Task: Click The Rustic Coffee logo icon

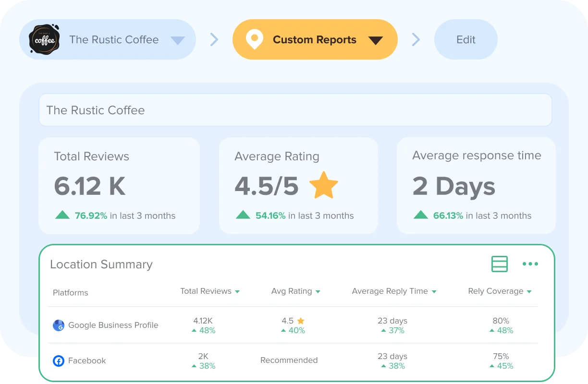Action: pyautogui.click(x=44, y=40)
